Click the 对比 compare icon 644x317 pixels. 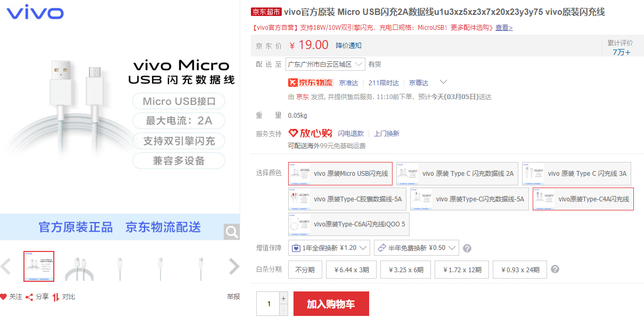click(56, 297)
